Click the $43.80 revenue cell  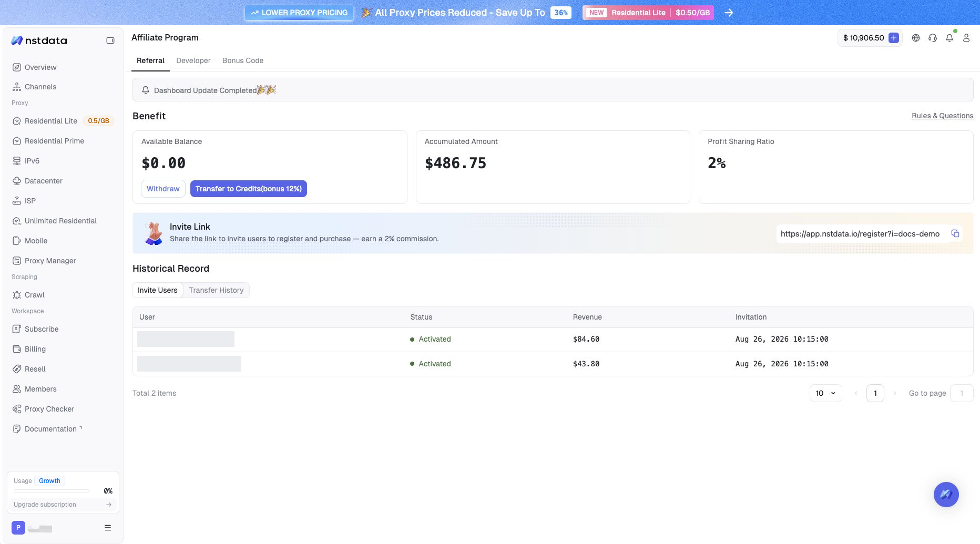586,364
